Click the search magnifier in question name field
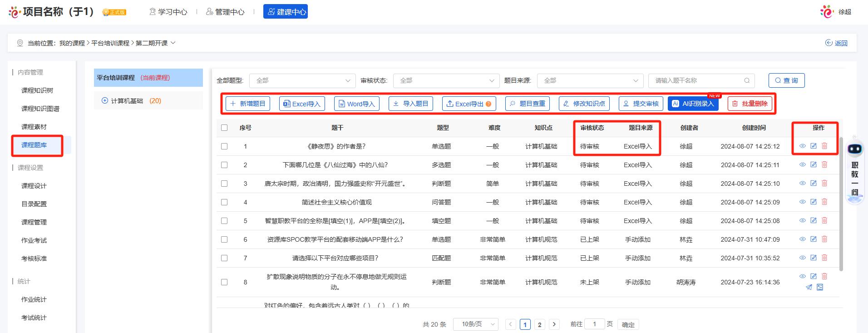This screenshot has width=868, height=333. [x=747, y=80]
